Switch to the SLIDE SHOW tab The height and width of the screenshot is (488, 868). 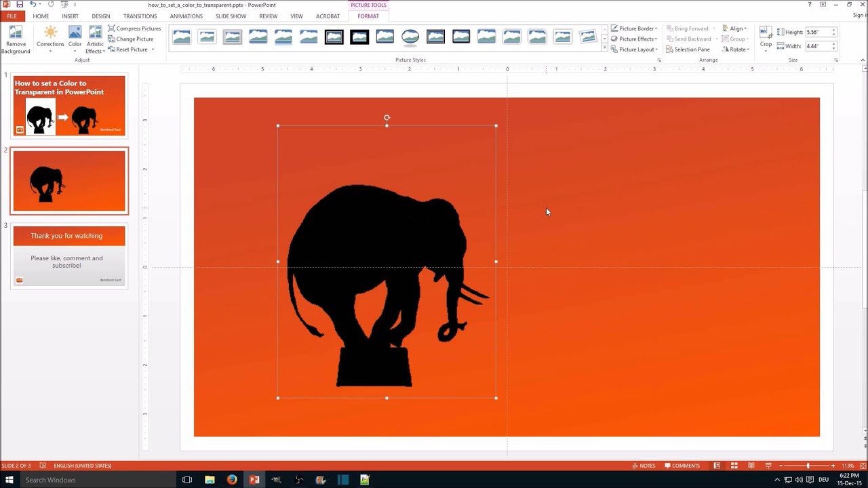pos(231,16)
